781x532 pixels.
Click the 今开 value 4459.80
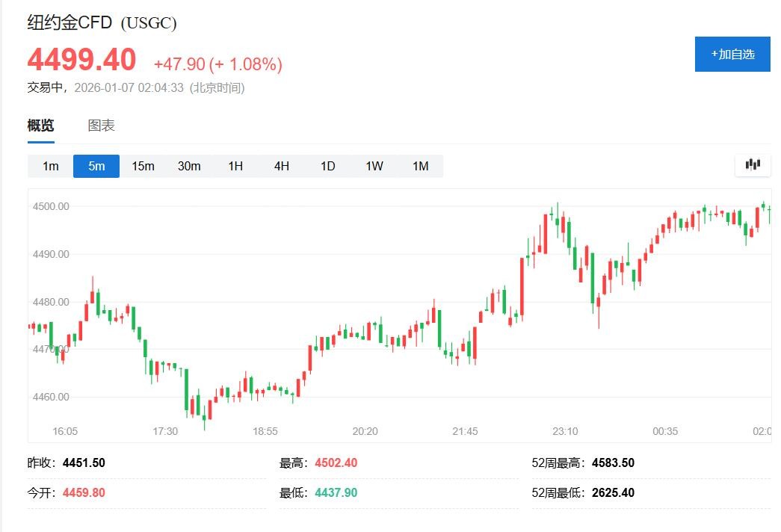click(84, 493)
